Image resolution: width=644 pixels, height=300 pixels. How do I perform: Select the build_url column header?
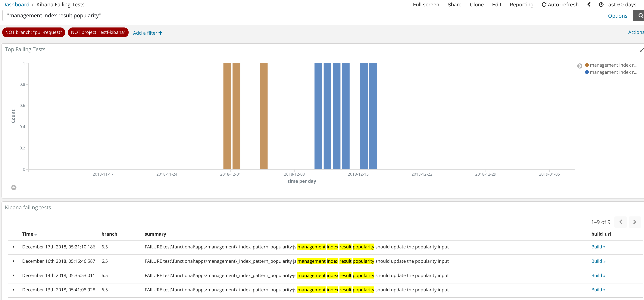[x=601, y=234]
